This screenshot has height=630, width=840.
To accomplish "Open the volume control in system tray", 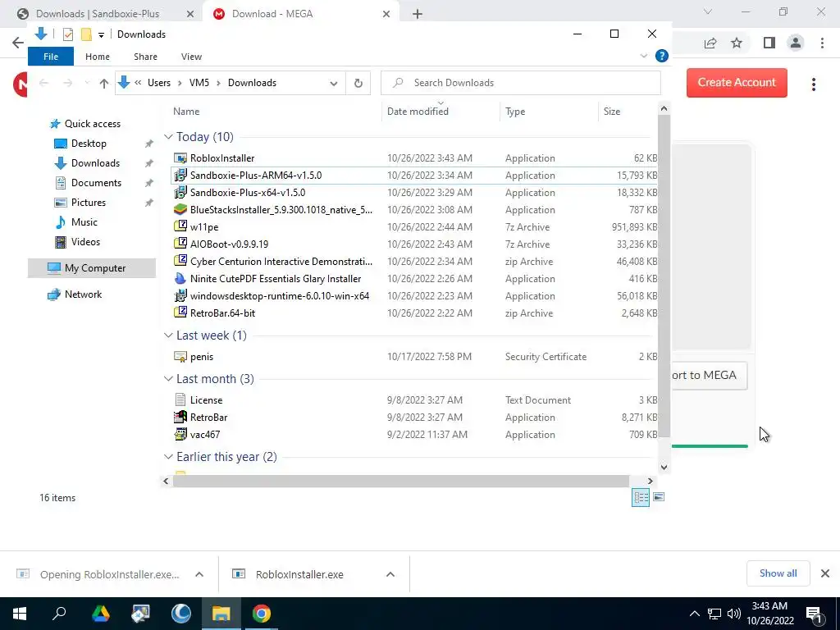I will (734, 614).
